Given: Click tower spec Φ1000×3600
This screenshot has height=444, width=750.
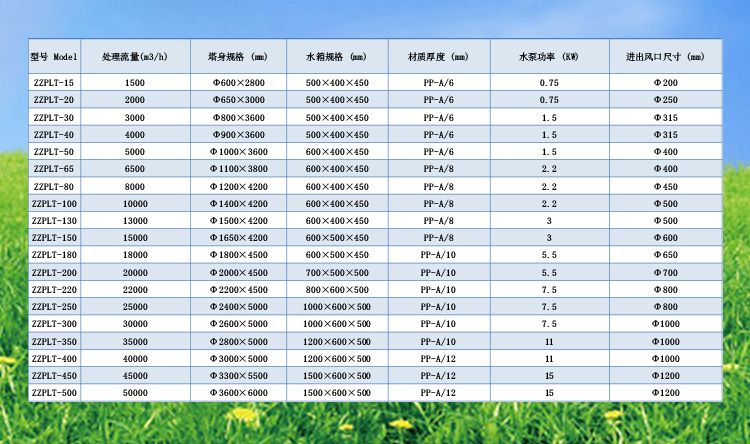Looking at the screenshot, I should coord(239,152).
